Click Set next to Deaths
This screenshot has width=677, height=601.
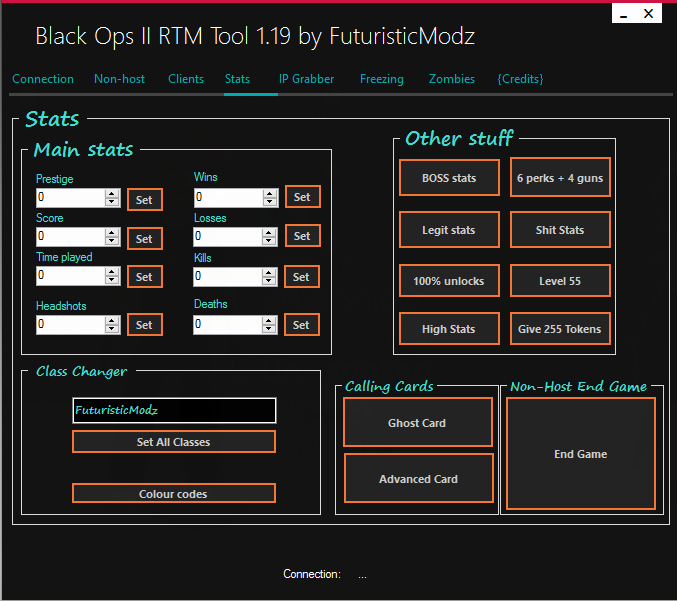coord(302,325)
